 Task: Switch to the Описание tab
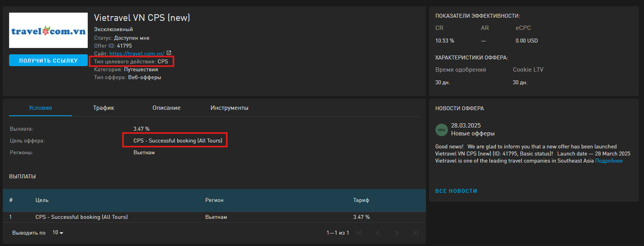coord(167,108)
